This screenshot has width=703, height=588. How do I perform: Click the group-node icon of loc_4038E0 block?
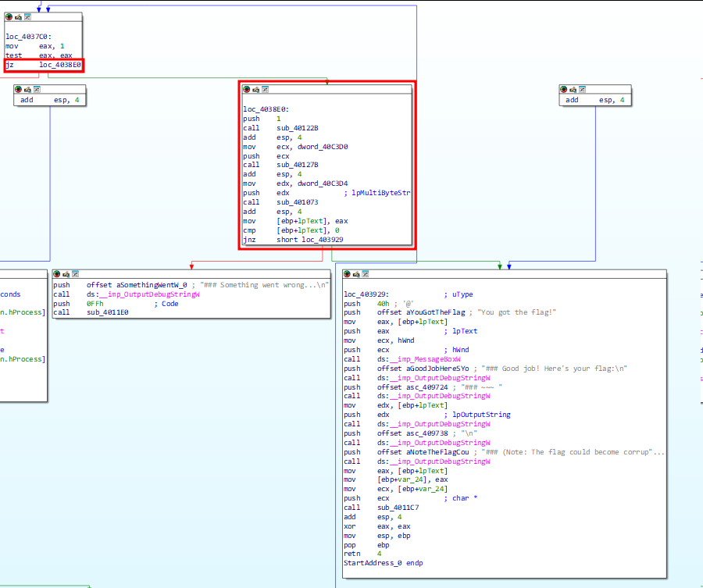265,90
